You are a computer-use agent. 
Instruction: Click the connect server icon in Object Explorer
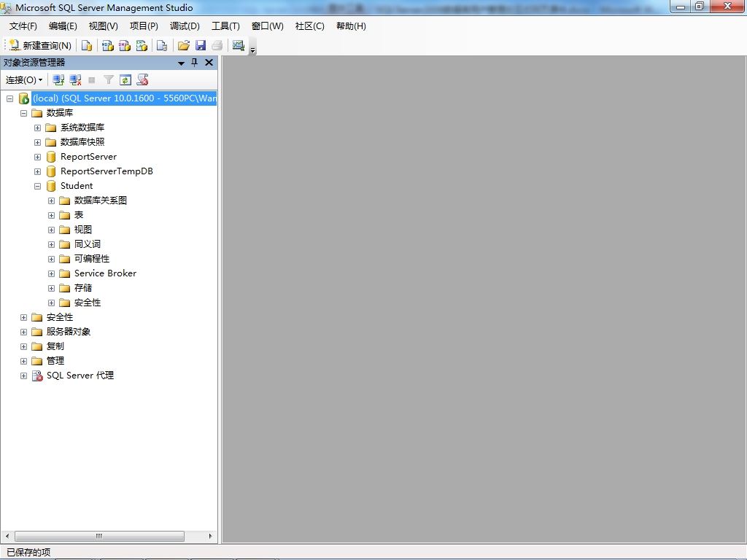(58, 79)
